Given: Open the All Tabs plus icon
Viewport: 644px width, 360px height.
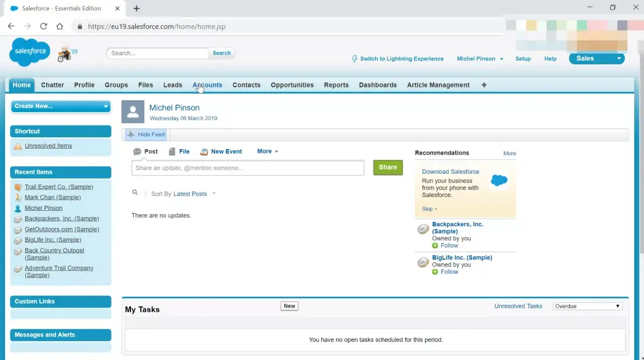Looking at the screenshot, I should point(484,85).
